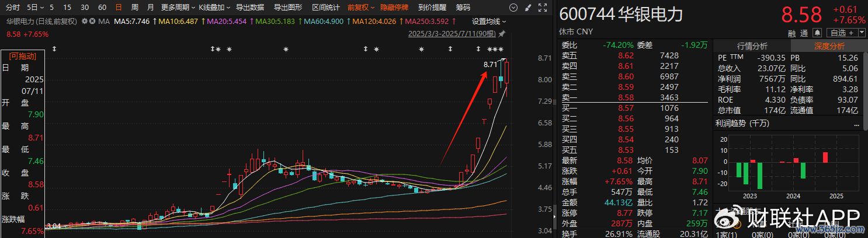868x238 pixels.
Task: Click the 2025/3/3-2025/7/11(90根) date range link
Action: 452,33
